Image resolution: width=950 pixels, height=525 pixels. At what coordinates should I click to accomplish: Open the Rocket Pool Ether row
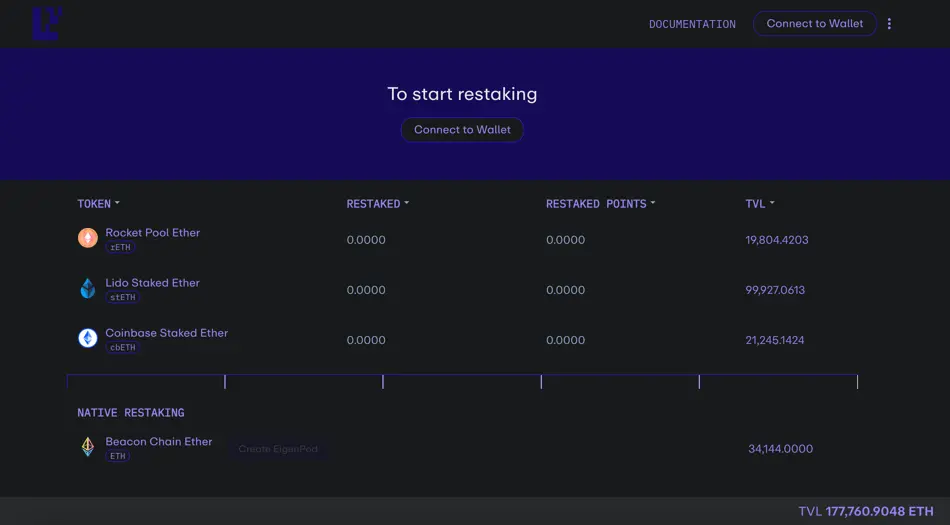(x=462, y=240)
